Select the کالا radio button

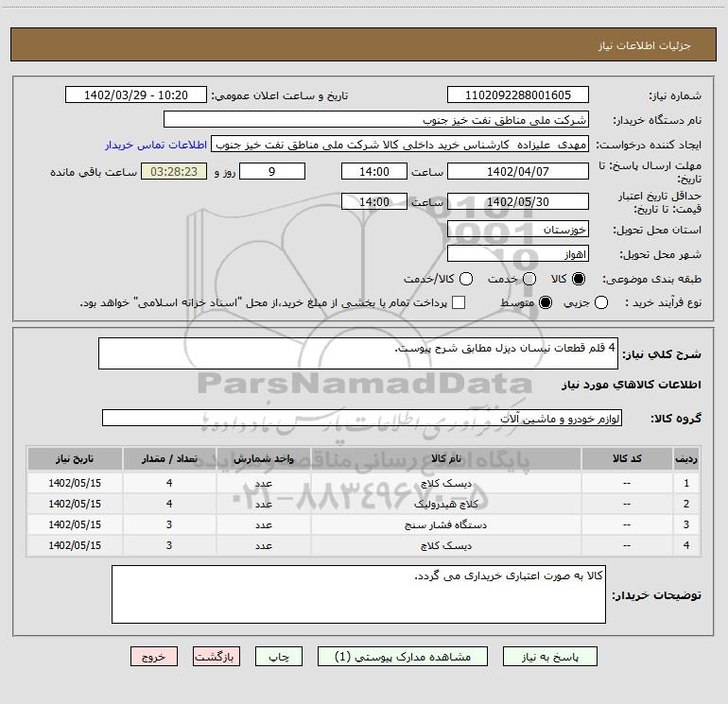579,279
